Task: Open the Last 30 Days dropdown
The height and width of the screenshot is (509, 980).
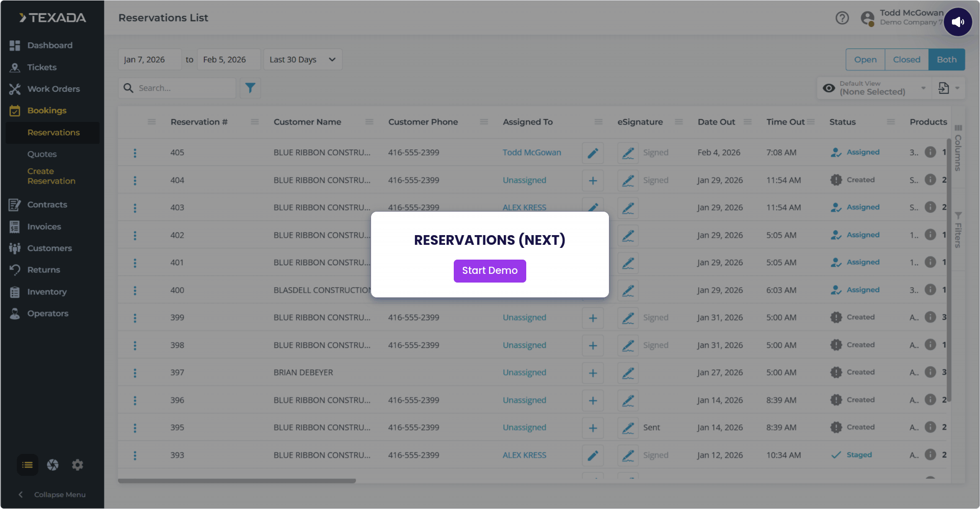Action: coord(303,60)
